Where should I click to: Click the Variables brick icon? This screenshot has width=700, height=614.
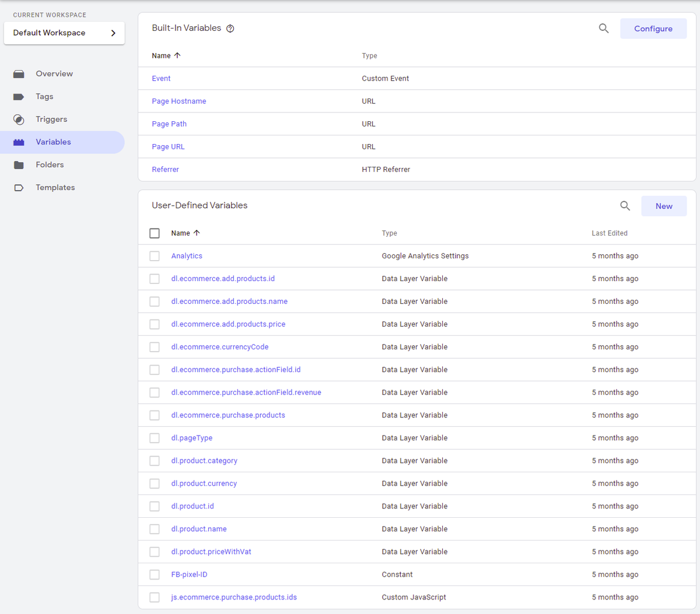pyautogui.click(x=19, y=142)
